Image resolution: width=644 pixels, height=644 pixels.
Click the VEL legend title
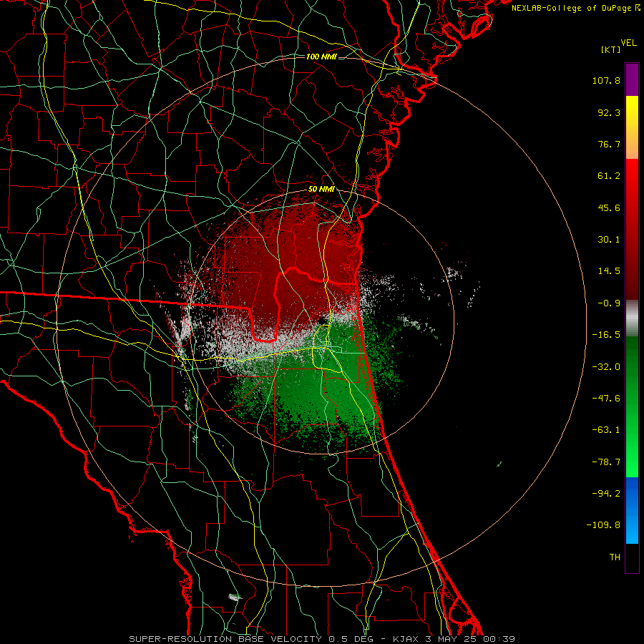(628, 43)
